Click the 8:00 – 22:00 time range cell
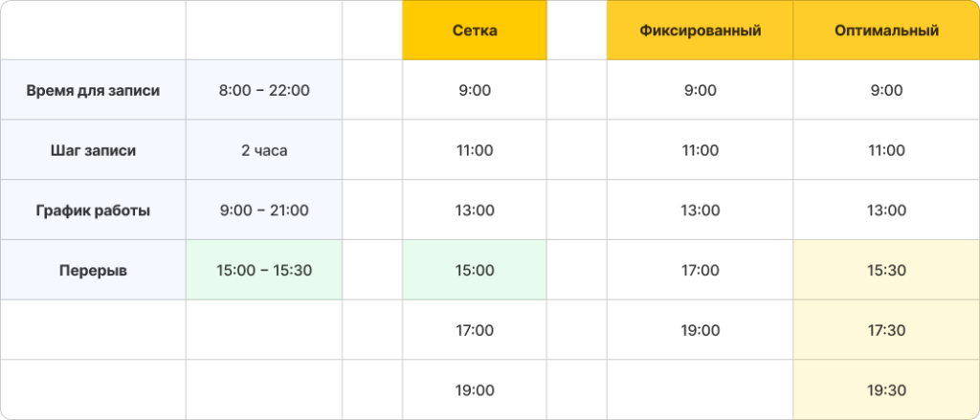 264,91
